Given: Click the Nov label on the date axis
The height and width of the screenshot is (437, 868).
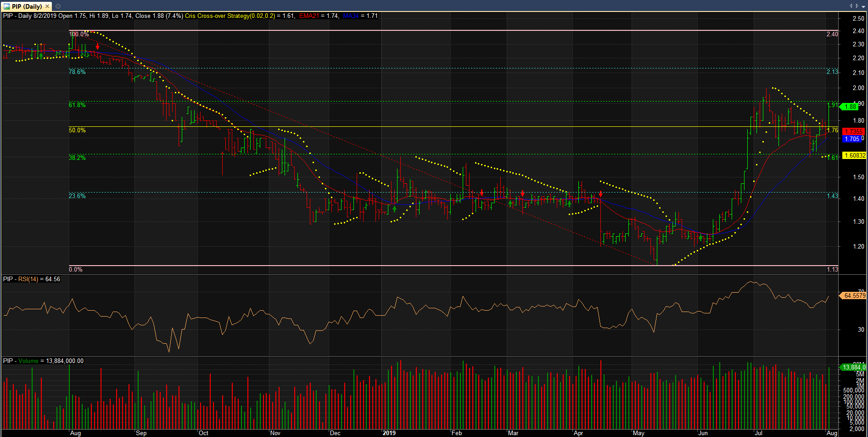Looking at the screenshot, I should 275,433.
